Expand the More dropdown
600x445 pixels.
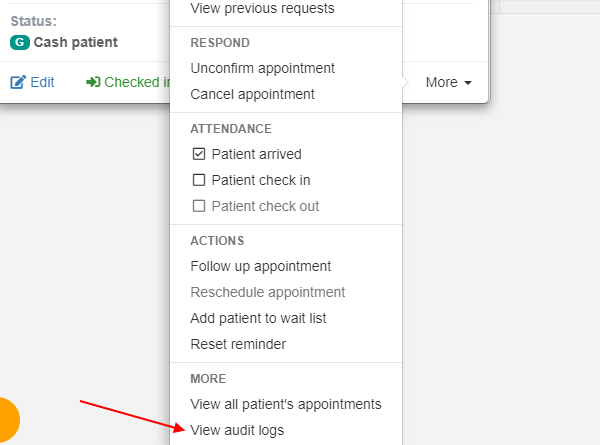(x=448, y=82)
